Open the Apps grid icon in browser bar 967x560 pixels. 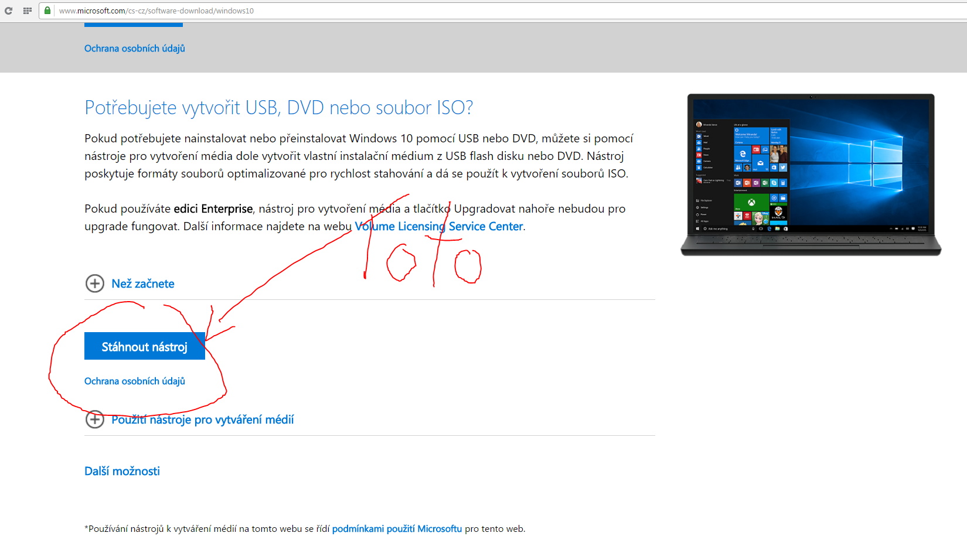point(27,11)
